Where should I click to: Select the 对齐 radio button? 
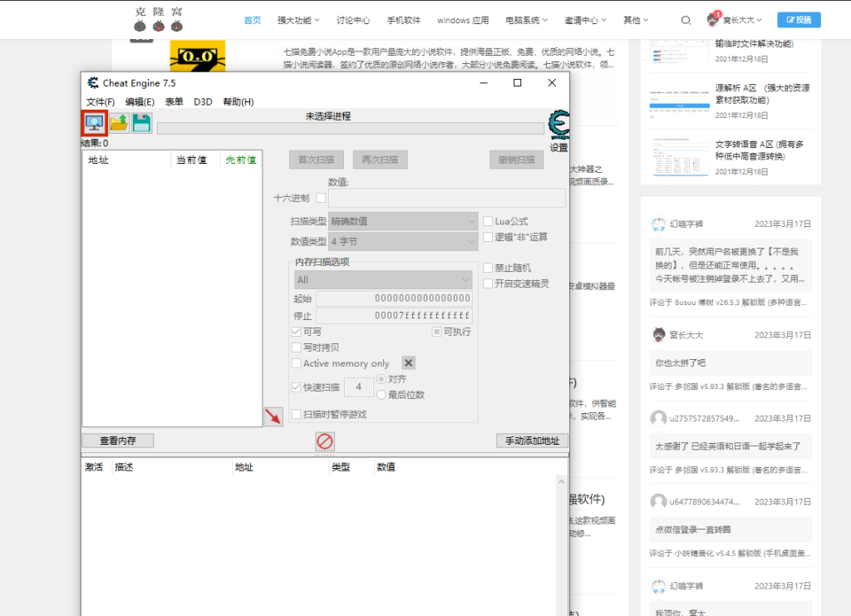(x=381, y=379)
